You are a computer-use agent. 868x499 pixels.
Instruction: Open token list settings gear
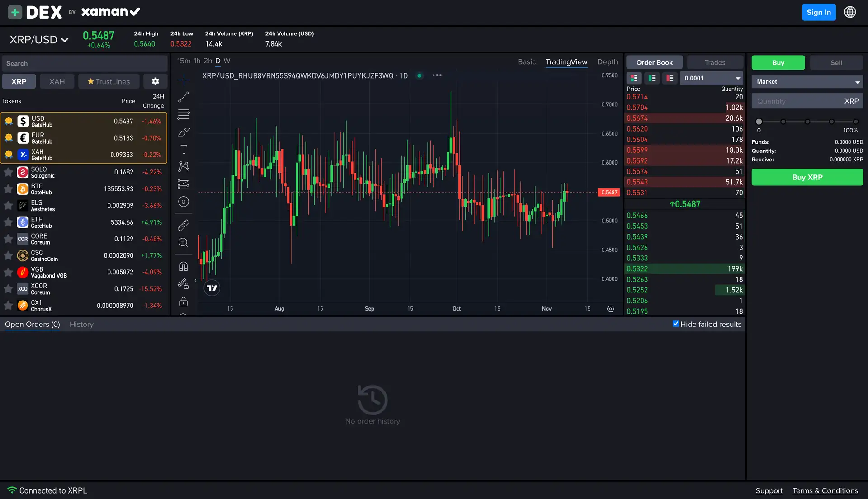pyautogui.click(x=155, y=81)
